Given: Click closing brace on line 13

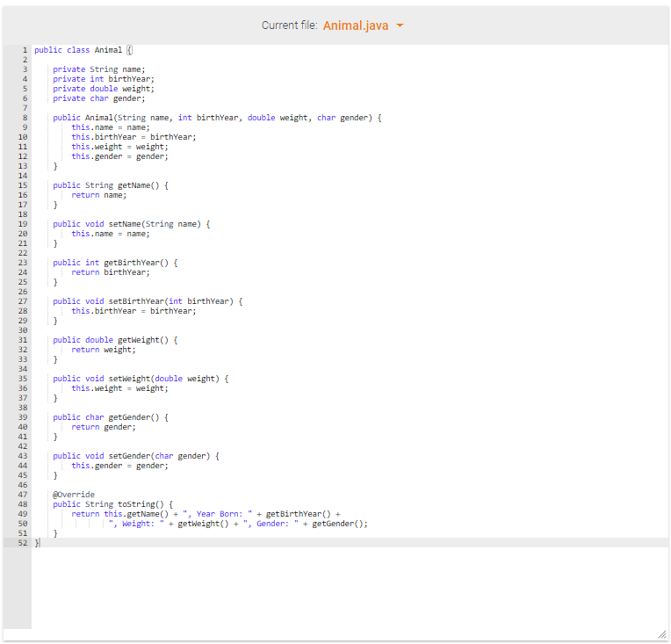Looking at the screenshot, I should (55, 166).
